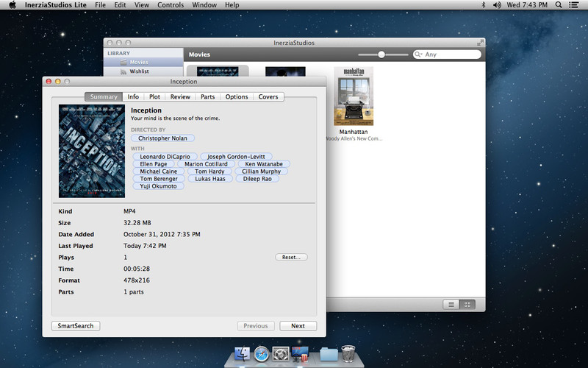Click the Cillian Murphy actor tag
Screen dimensions: 588x368
point(262,171)
